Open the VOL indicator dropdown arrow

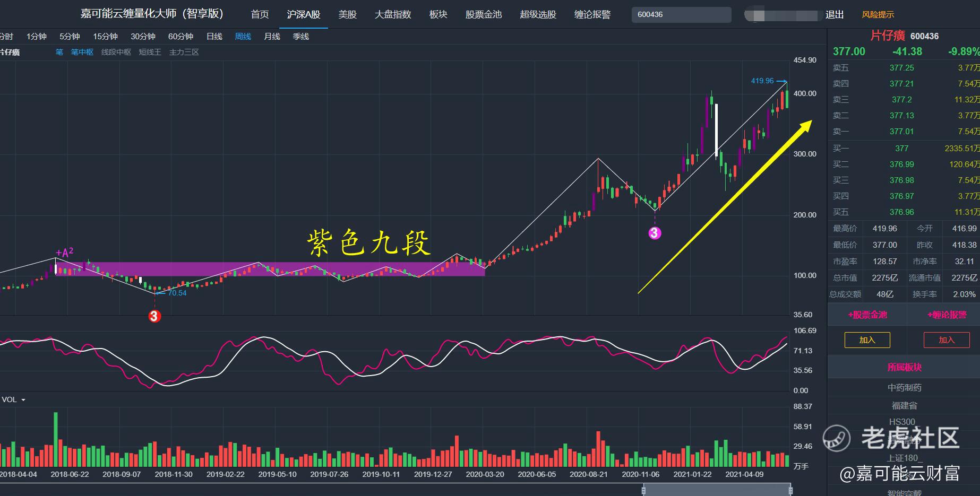23,400
